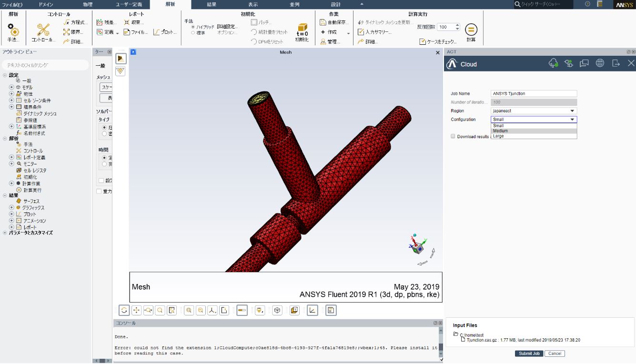Open the ファイル(E) menu
This screenshot has height=364, width=636.
pos(13,4)
